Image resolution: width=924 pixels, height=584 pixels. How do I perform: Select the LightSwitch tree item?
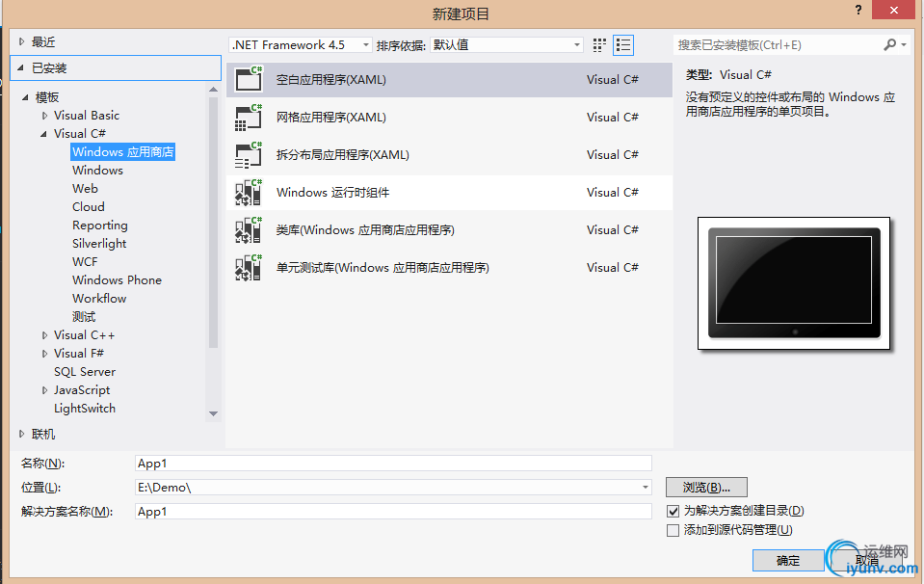[x=85, y=409]
